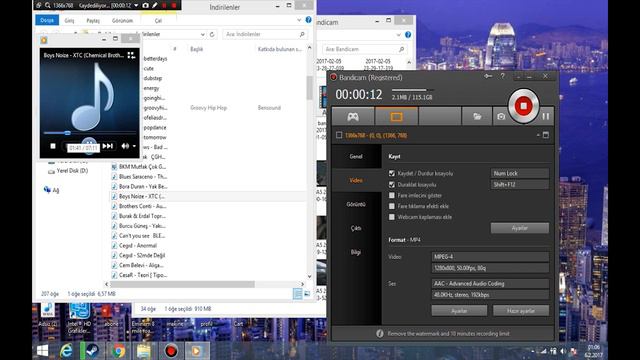The width and height of the screenshot is (640, 360).
Task: Switch Indirilenler to details view icon
Action: pos(298,293)
